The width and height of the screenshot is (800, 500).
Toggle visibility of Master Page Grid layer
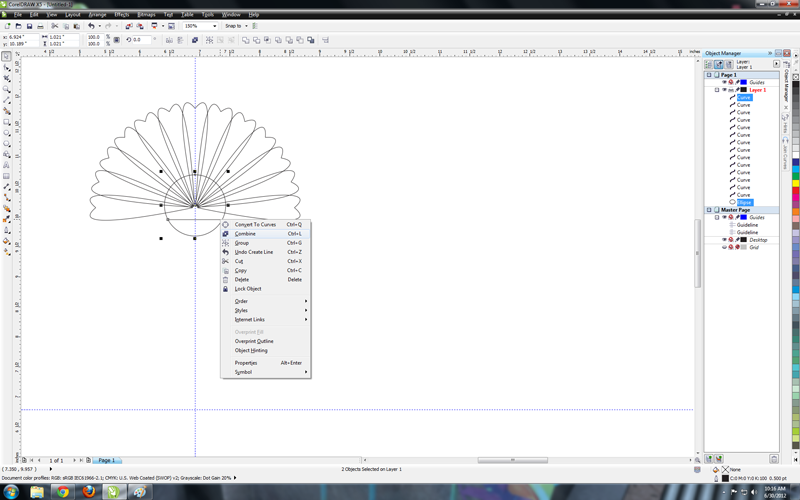(x=725, y=247)
